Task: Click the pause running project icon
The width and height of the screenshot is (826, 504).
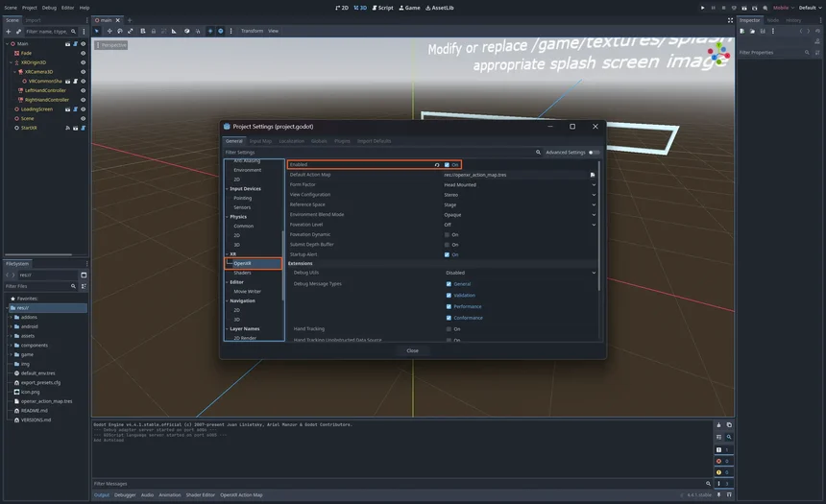Action: 714,8
